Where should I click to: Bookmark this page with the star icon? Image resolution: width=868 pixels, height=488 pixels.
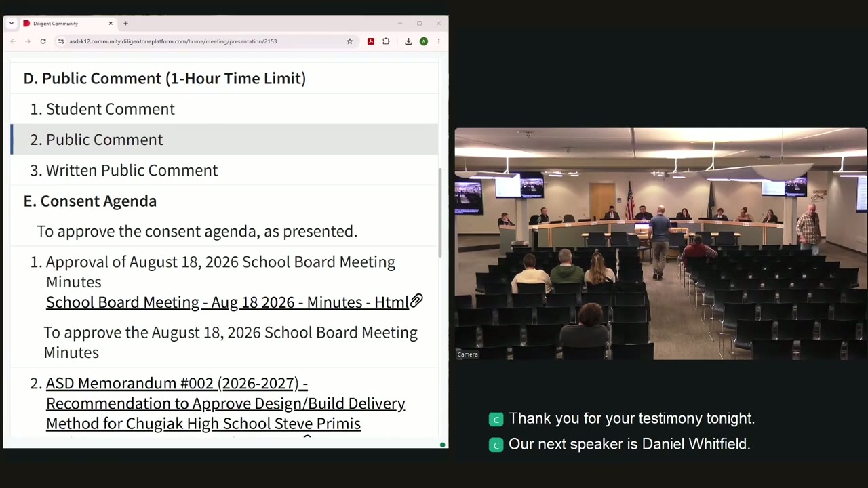click(x=349, y=41)
